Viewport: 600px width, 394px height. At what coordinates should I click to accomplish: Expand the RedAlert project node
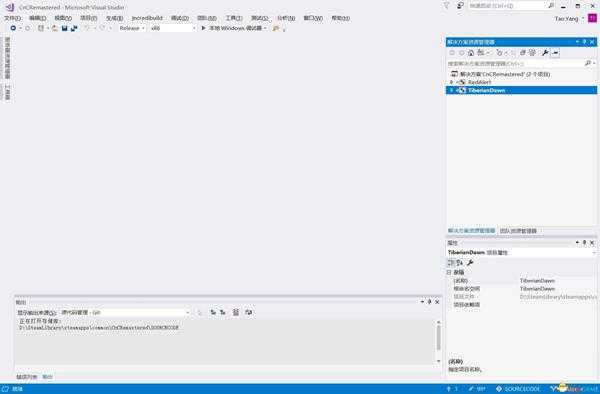tap(451, 82)
